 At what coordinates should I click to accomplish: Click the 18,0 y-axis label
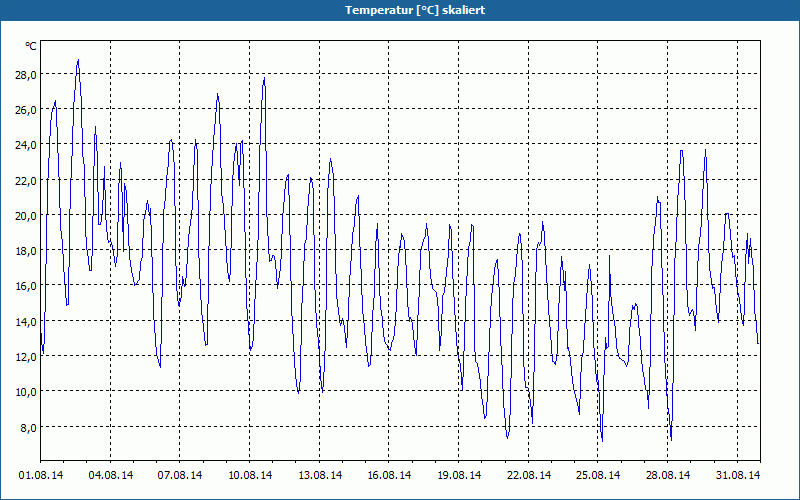click(x=26, y=251)
